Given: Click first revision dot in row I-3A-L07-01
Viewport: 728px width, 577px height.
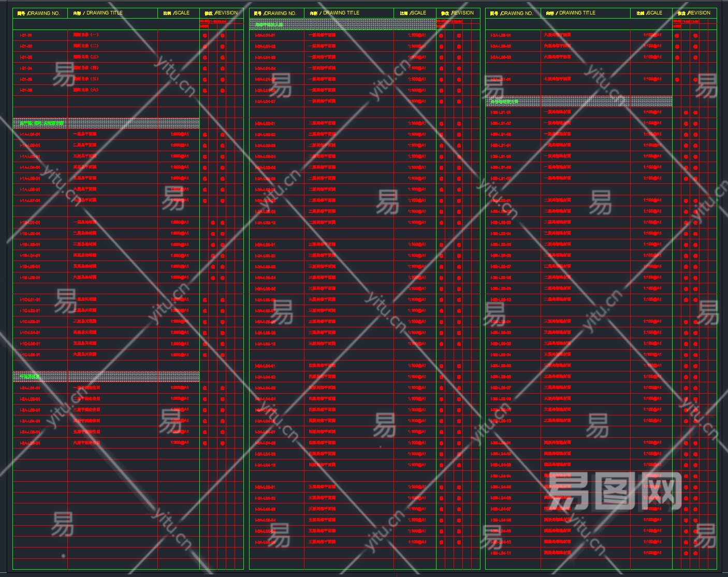Looking at the screenshot, I should pos(677,80).
